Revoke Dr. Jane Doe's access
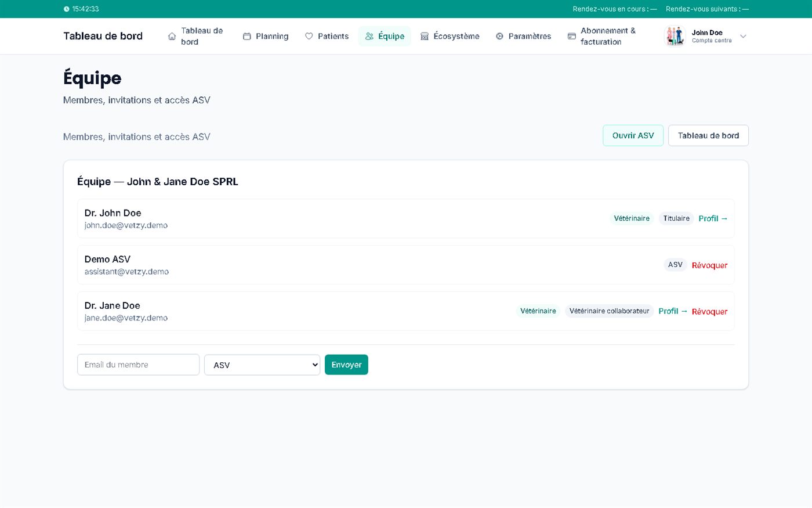812x508 pixels. [x=709, y=312]
